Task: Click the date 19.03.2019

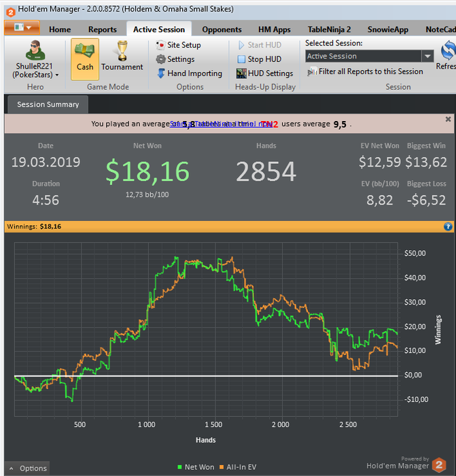Action: 46,162
